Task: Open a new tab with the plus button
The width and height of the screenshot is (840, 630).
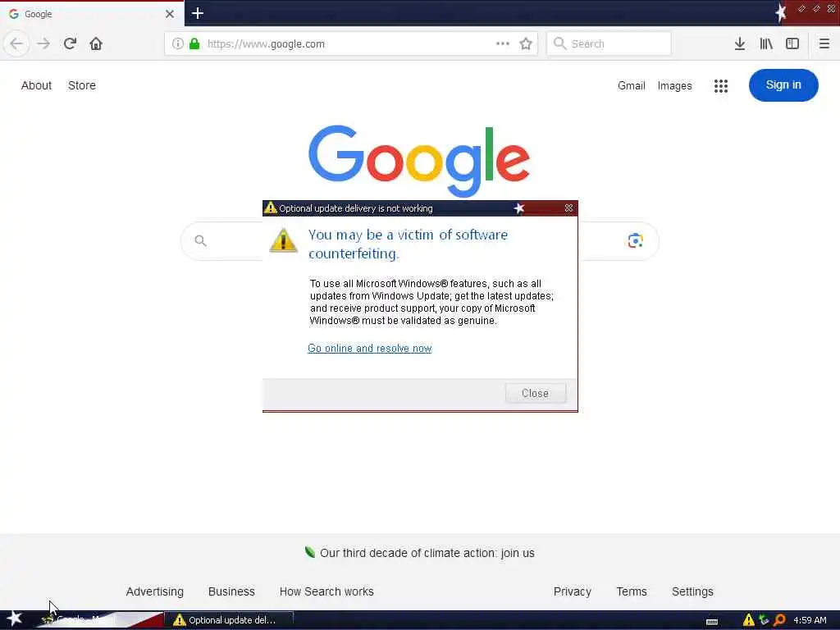Action: (198, 13)
